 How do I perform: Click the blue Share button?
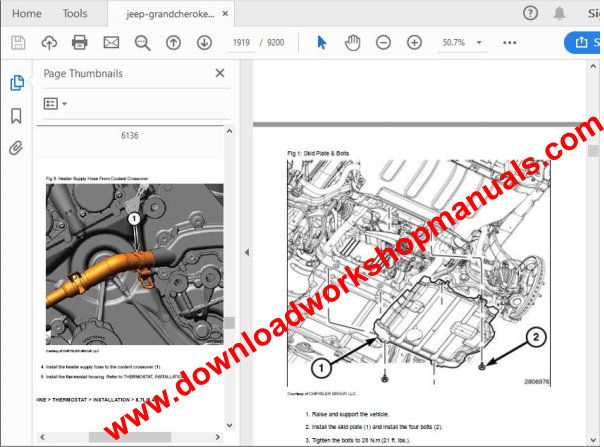click(x=584, y=42)
